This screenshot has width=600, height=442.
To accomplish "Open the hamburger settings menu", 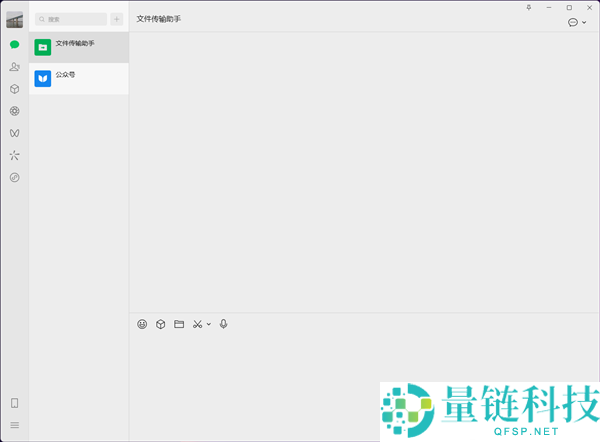I will coord(15,425).
